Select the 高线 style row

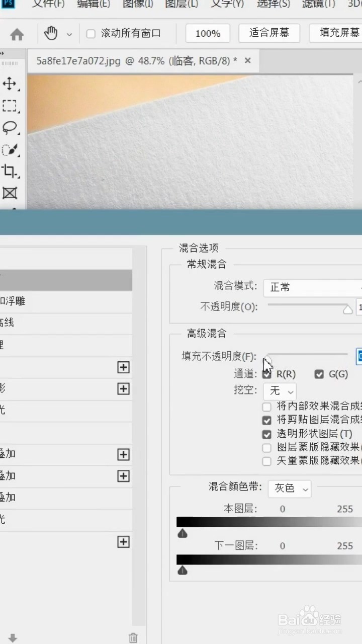point(66,324)
